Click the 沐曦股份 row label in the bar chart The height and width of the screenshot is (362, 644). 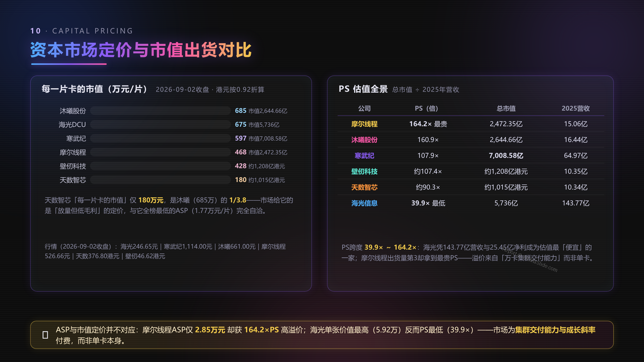[73, 111]
